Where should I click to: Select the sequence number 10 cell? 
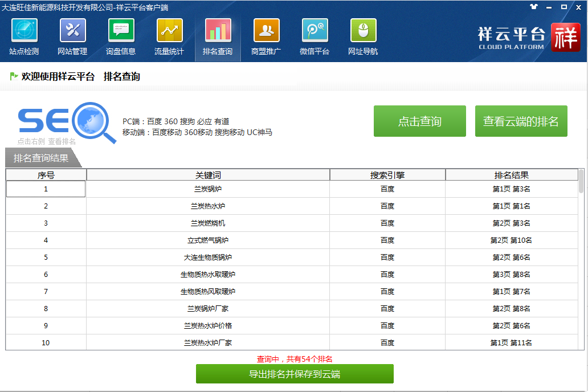pos(46,343)
